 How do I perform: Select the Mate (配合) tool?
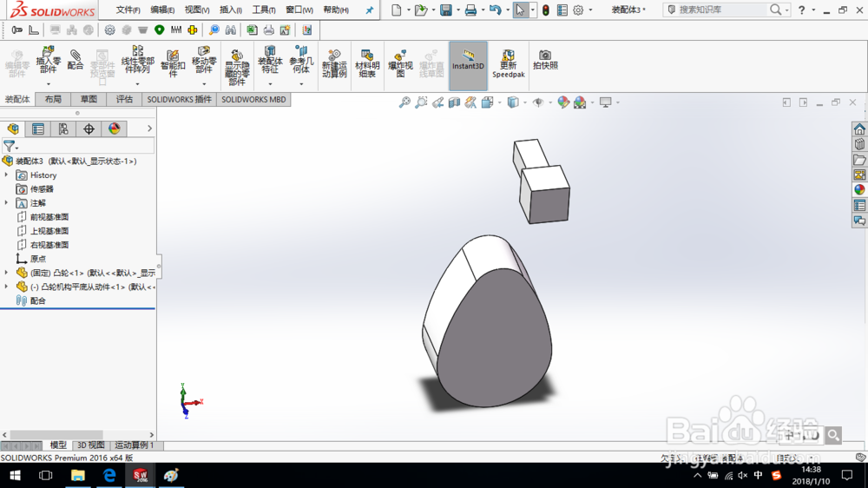click(x=76, y=59)
